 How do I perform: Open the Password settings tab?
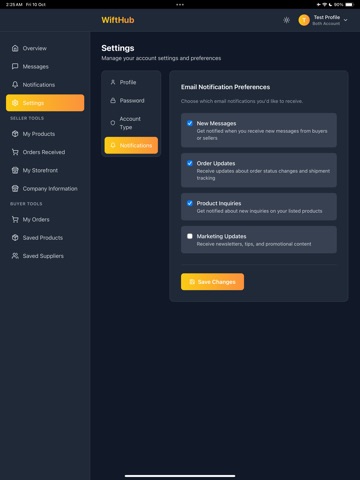tap(131, 100)
